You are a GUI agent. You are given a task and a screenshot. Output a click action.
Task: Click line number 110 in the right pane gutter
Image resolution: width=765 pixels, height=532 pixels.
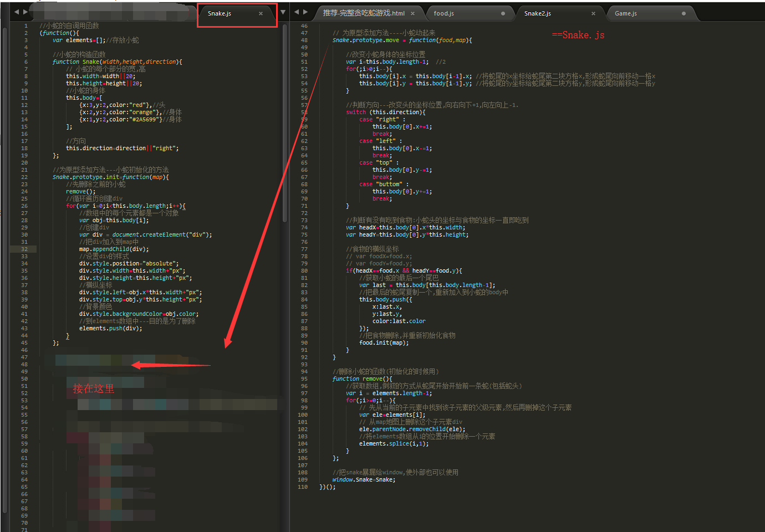(303, 487)
